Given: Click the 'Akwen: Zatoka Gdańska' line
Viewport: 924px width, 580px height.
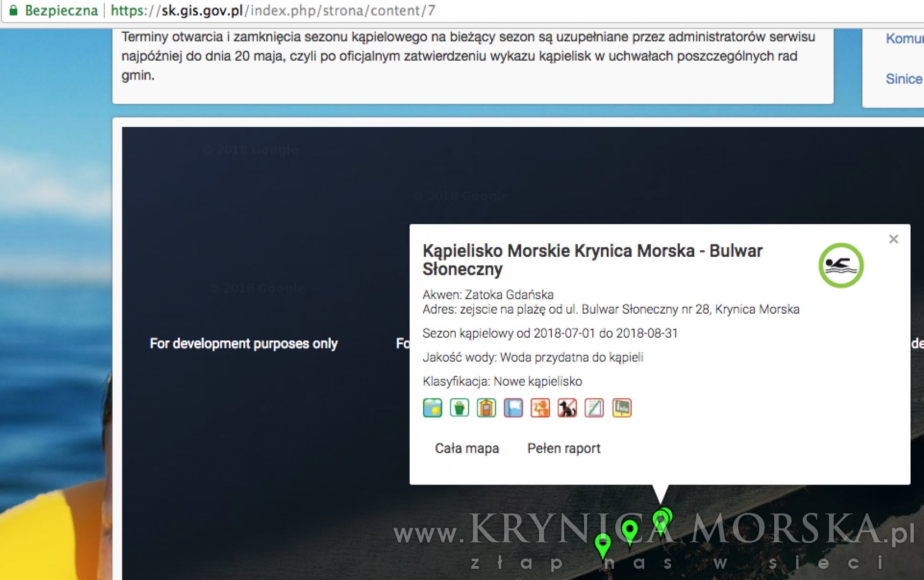Looking at the screenshot, I should click(488, 294).
